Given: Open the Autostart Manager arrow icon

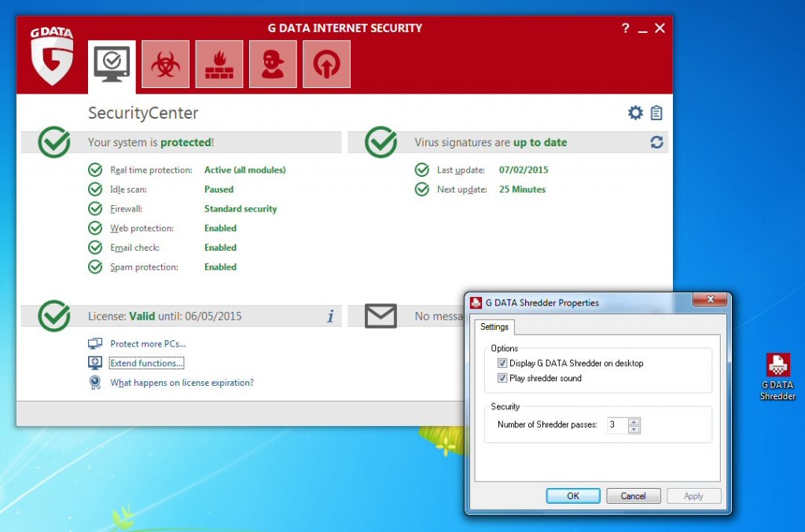Looking at the screenshot, I should point(326,64).
